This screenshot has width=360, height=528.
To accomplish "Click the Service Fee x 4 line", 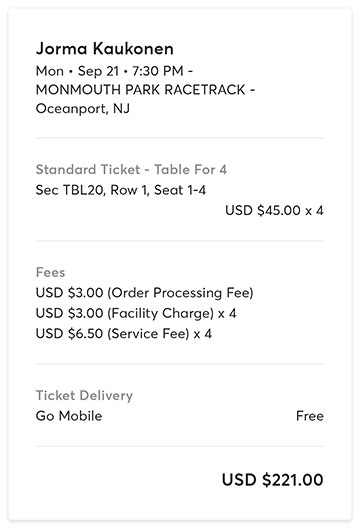I will pyautogui.click(x=124, y=334).
